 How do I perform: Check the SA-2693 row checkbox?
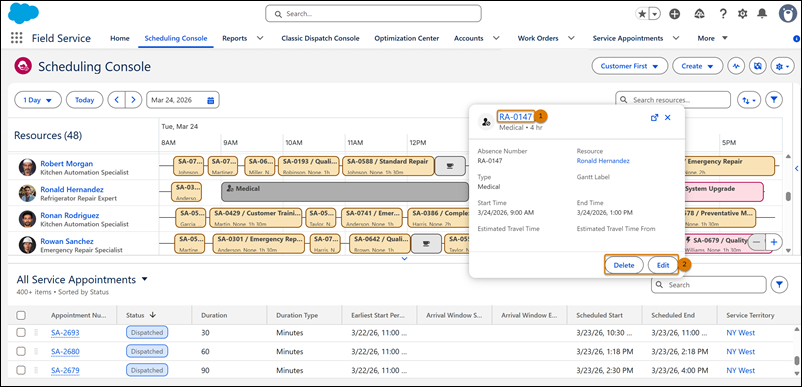point(21,333)
